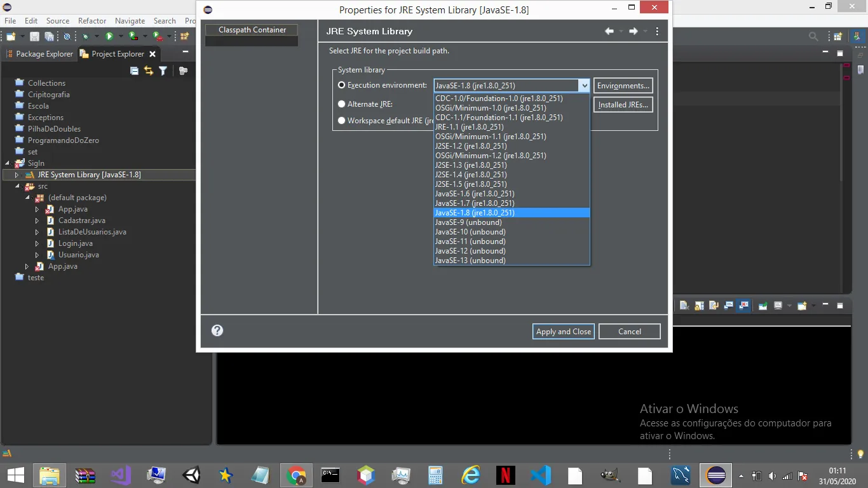The image size is (868, 488).
Task: Choose JavaSE-11 (unbound) from the list
Action: (512, 241)
